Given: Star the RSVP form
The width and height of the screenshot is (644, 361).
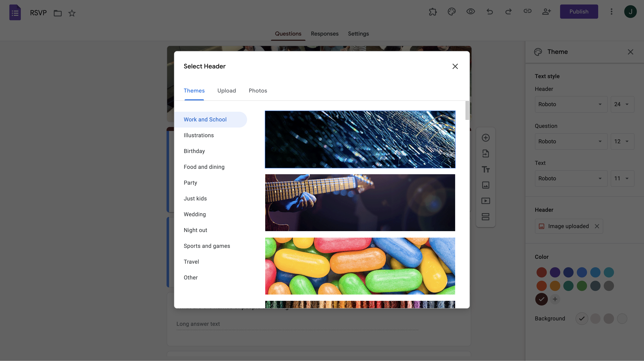Looking at the screenshot, I should pos(72,13).
